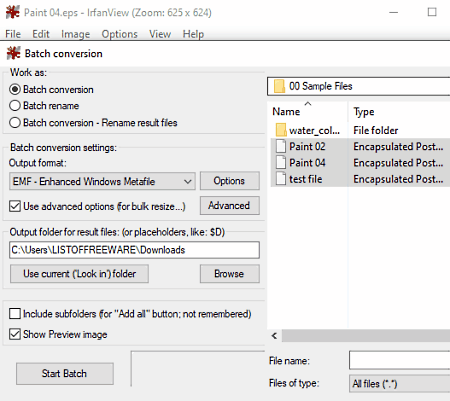This screenshot has width=450, height=401.
Task: Open the Options menu in menu bar
Action: tap(119, 34)
